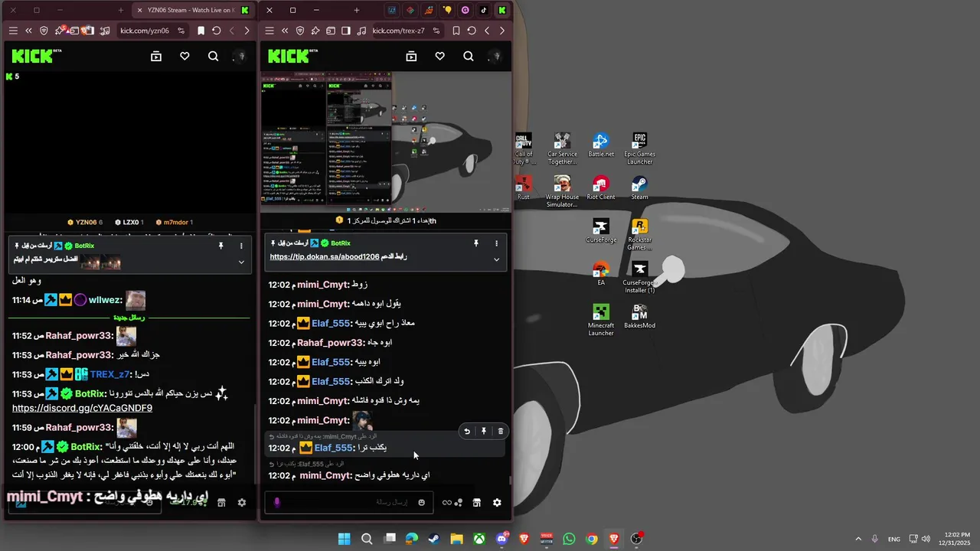Expand pinned message chevron in trex-z7 chat
This screenshot has height=551, width=980.
pyautogui.click(x=496, y=259)
